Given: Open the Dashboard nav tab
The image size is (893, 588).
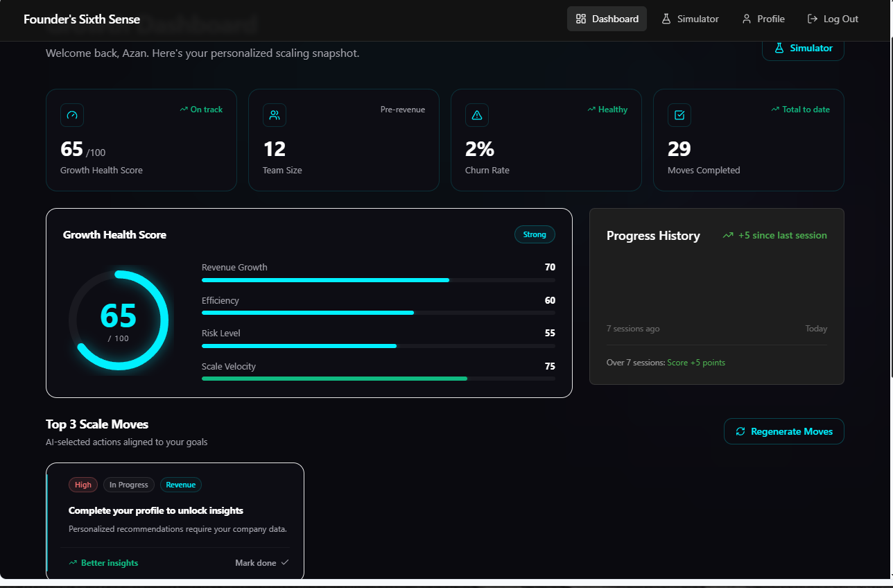Looking at the screenshot, I should point(607,19).
